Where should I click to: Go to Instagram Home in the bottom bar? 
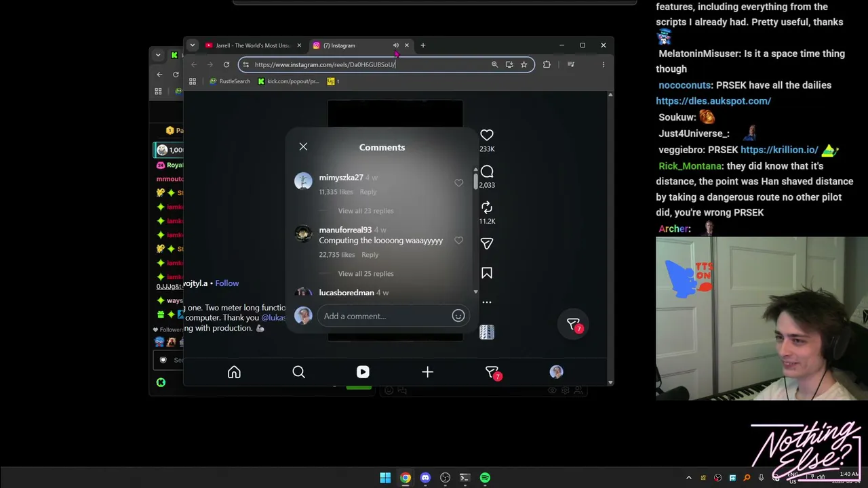(234, 372)
